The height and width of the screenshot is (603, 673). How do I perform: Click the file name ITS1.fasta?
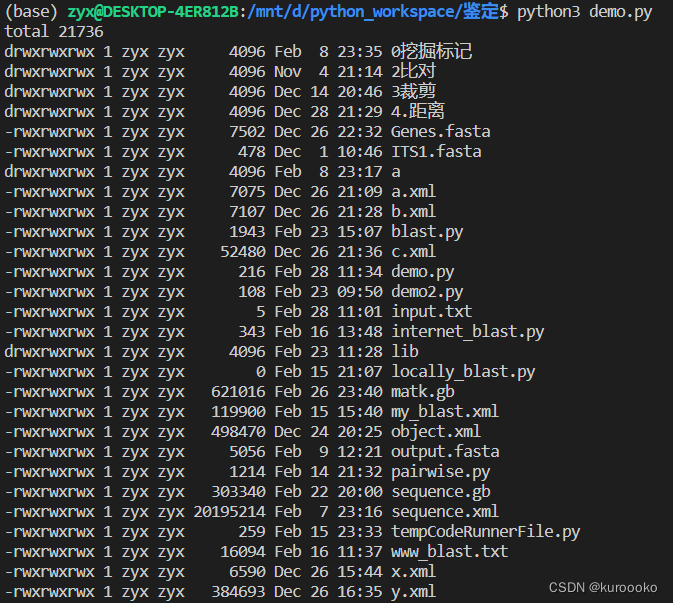[436, 152]
